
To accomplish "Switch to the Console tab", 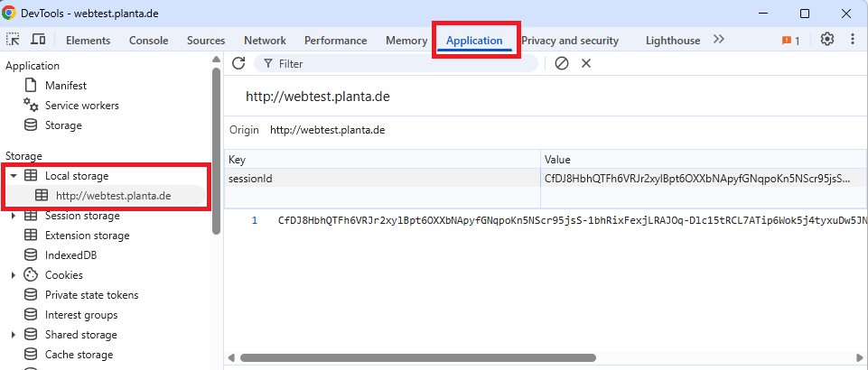I will coord(148,41).
